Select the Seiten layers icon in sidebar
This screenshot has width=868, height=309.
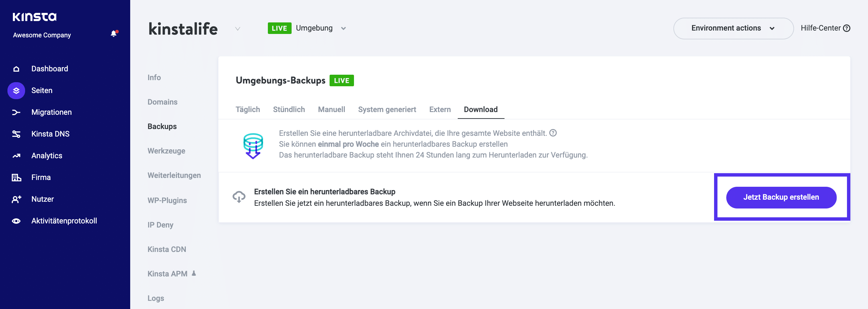16,90
